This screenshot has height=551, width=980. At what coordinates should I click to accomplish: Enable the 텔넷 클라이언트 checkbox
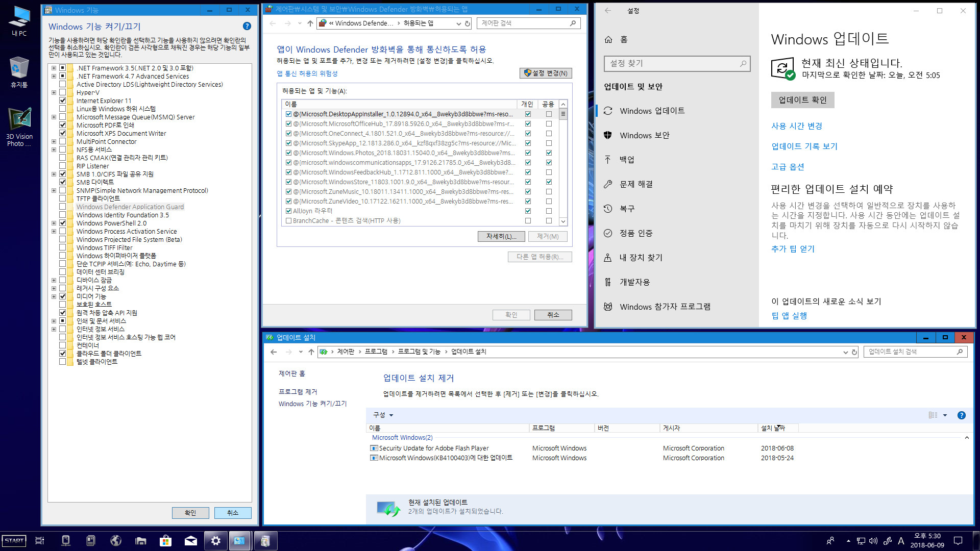[x=63, y=362]
